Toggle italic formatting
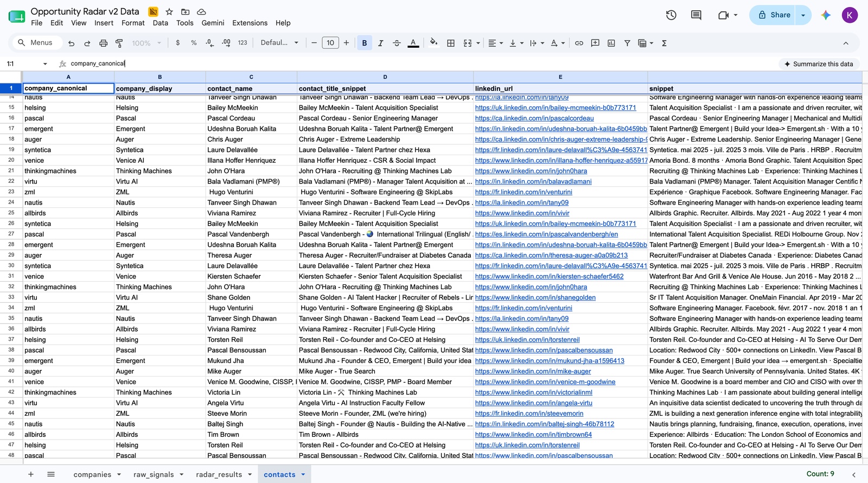Viewport: 868px width, 483px height. [380, 43]
